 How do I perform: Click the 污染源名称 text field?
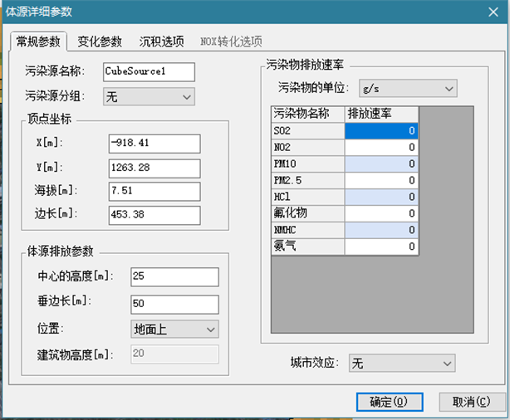(148, 72)
